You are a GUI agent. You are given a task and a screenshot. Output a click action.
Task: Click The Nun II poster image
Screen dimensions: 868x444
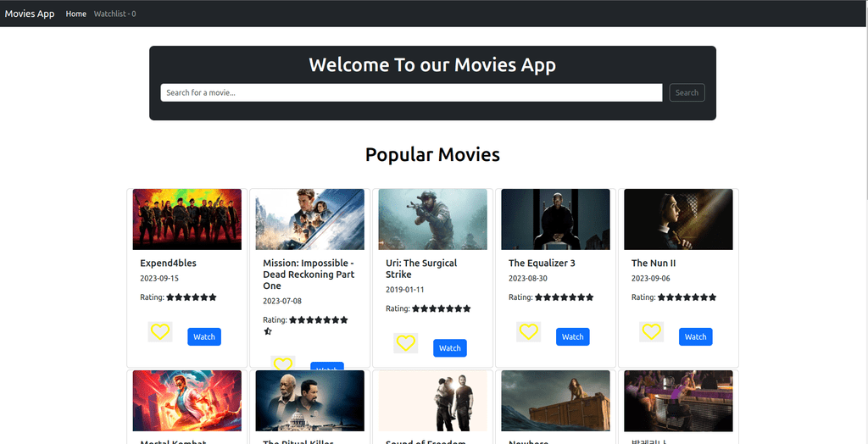point(679,219)
